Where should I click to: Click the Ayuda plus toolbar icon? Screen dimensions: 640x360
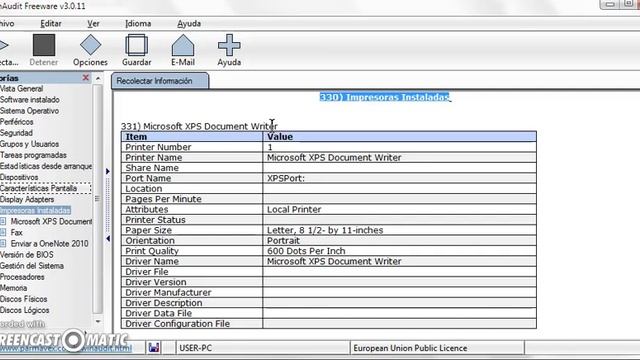[229, 45]
